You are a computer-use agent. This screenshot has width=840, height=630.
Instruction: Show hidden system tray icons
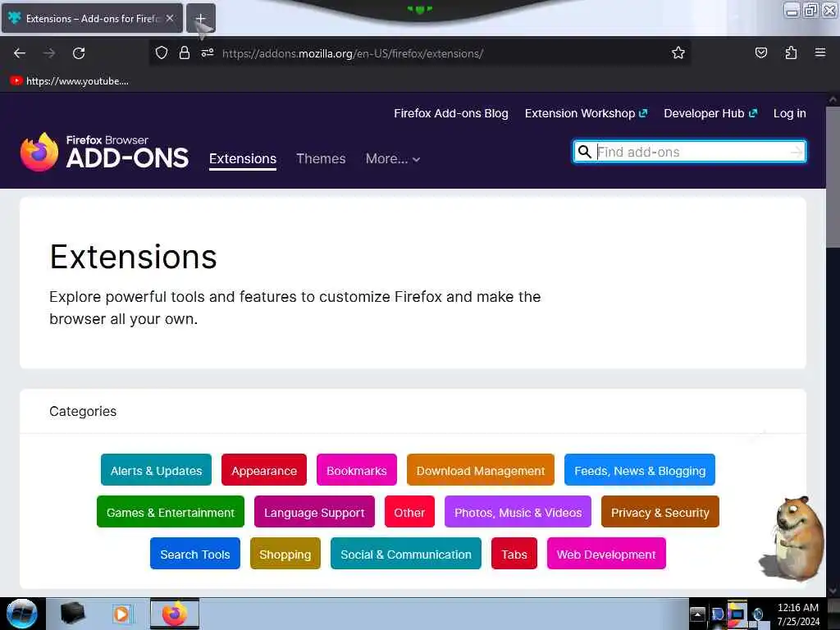tap(697, 614)
